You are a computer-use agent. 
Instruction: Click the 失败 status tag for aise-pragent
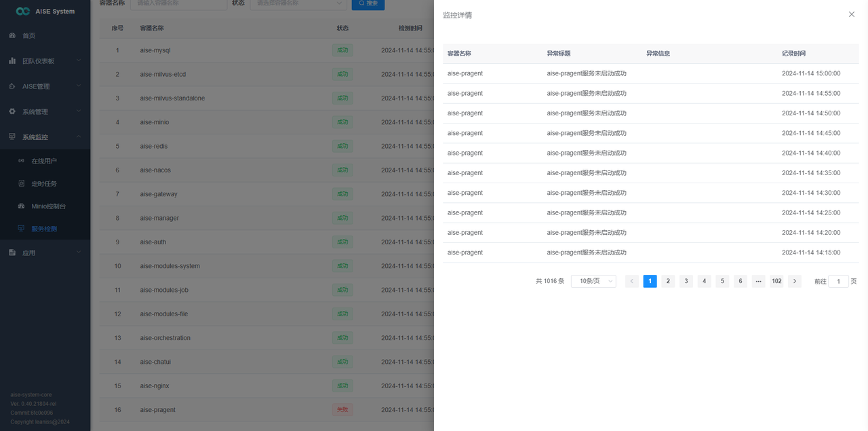[x=342, y=410]
